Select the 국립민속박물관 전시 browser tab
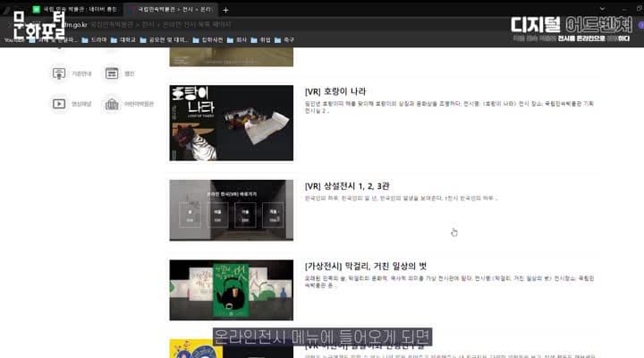 pos(171,9)
